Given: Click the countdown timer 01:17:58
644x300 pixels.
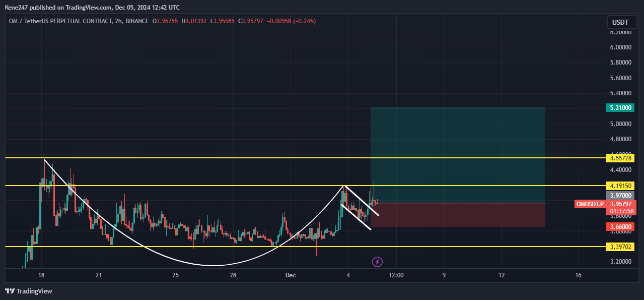Looking at the screenshot, I should click(x=621, y=211).
